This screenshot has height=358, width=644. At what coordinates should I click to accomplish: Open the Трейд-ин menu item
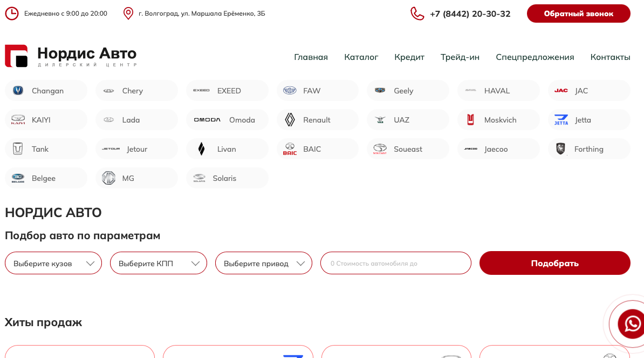(x=460, y=57)
